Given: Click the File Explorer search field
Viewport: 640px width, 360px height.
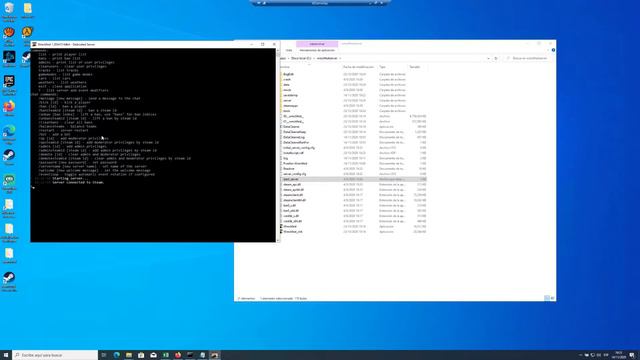Looking at the screenshot, I should pos(529,58).
